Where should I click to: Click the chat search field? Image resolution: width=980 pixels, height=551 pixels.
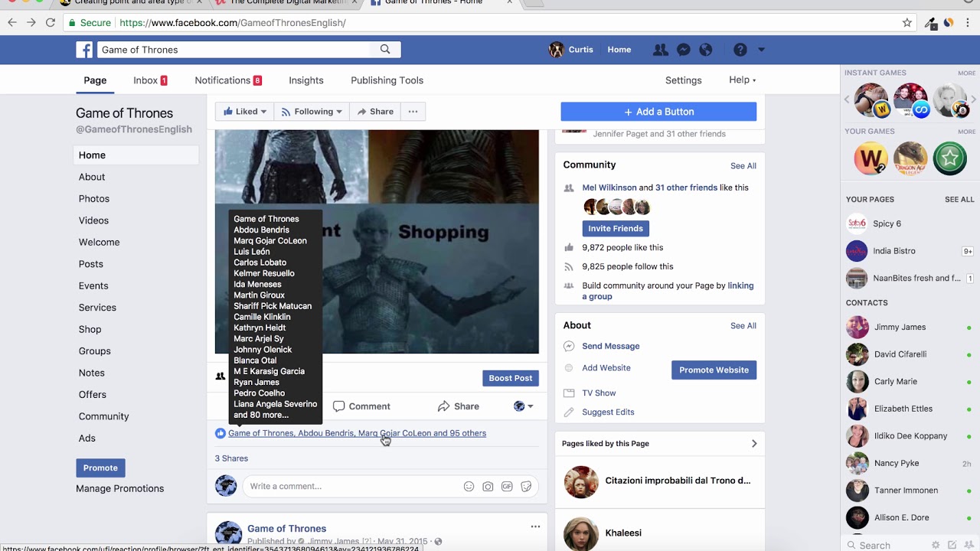coord(884,545)
